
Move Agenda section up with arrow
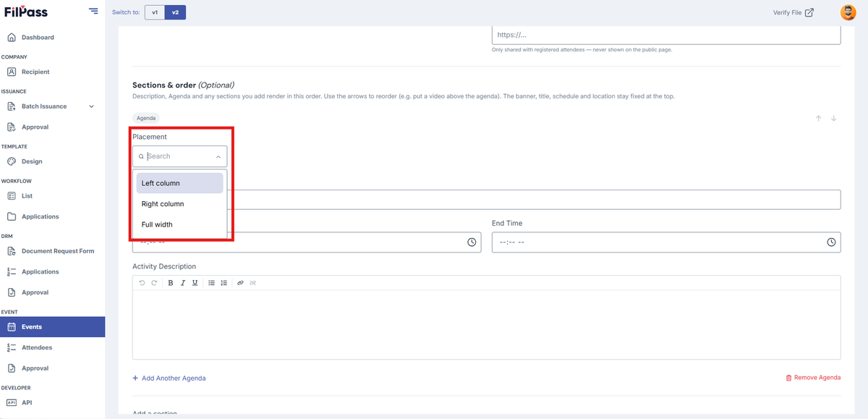(819, 118)
